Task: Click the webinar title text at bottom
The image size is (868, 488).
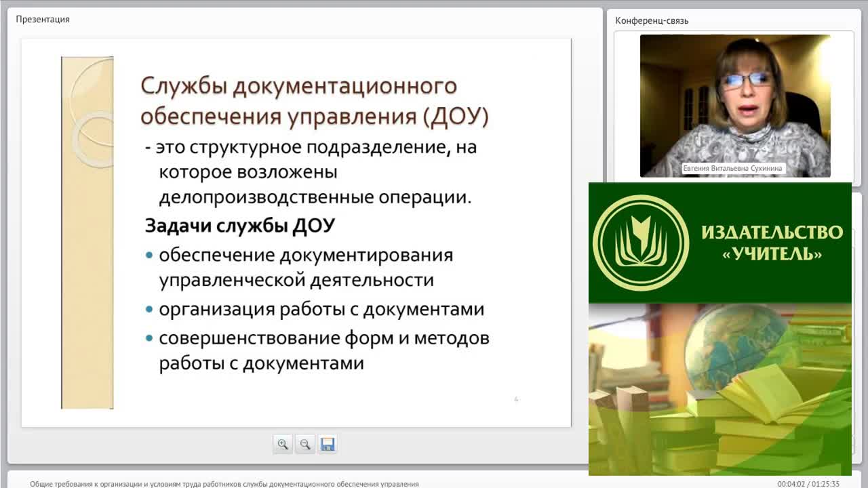Action: coord(224,484)
